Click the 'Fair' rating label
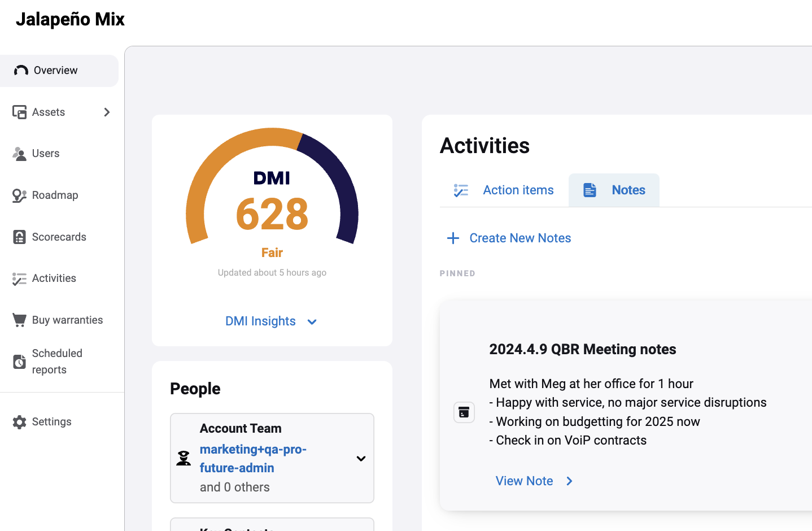This screenshot has width=812, height=531. tap(272, 253)
